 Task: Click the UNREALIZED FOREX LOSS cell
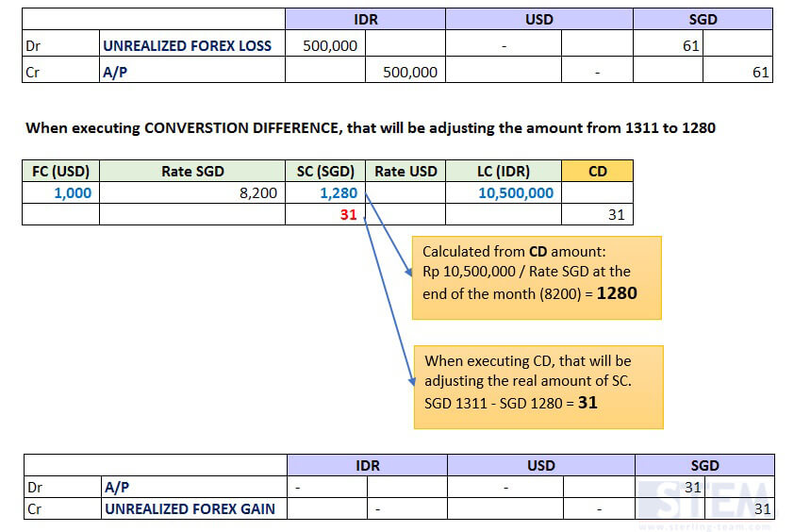[192, 45]
